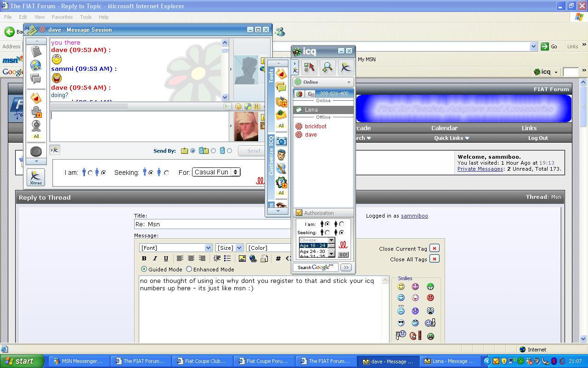Insert the sunglasses cool smiley
The image size is (588, 368).
coord(401,323)
